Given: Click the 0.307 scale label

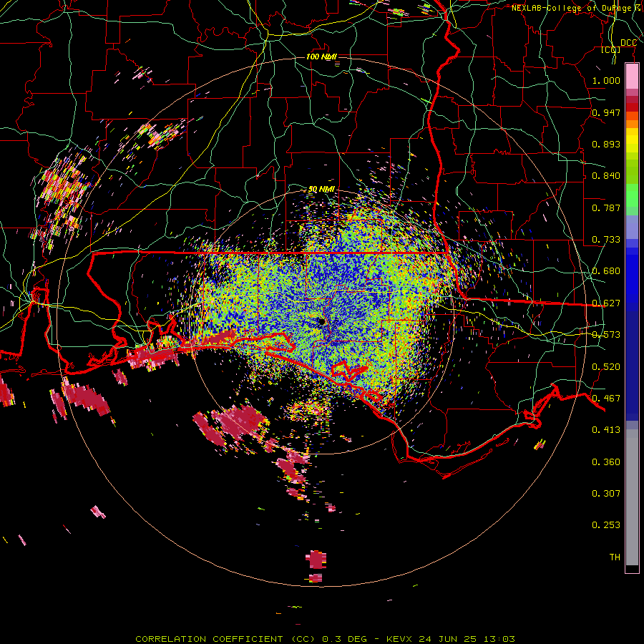Looking at the screenshot, I should point(606,494).
